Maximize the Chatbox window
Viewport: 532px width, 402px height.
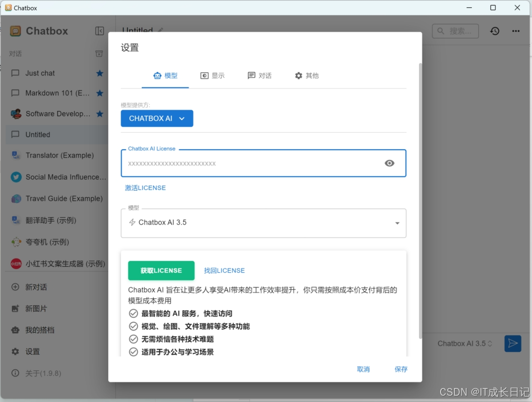point(493,8)
